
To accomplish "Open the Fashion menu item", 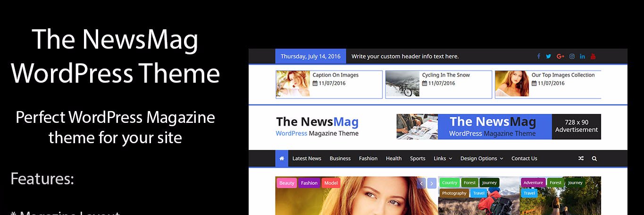I will [368, 158].
